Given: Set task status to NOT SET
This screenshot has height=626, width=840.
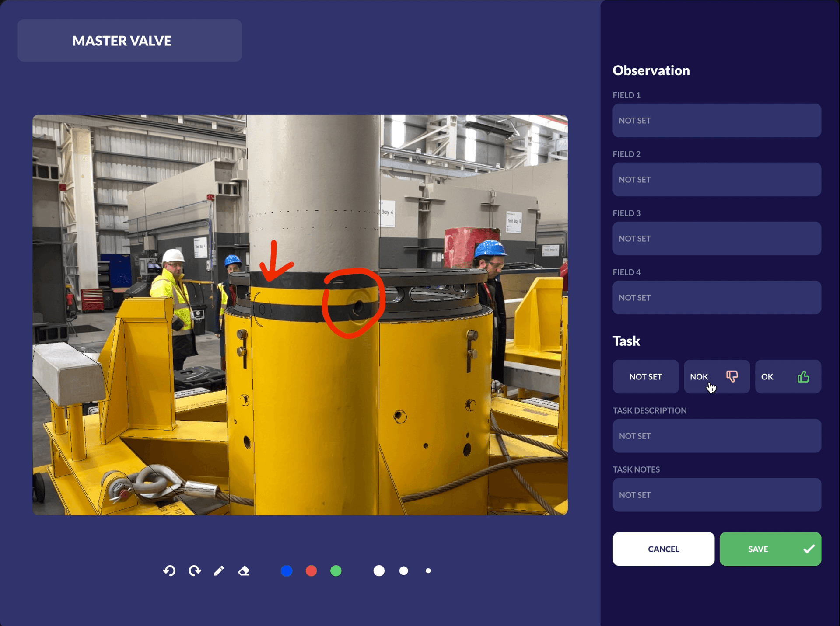Looking at the screenshot, I should 645,376.
